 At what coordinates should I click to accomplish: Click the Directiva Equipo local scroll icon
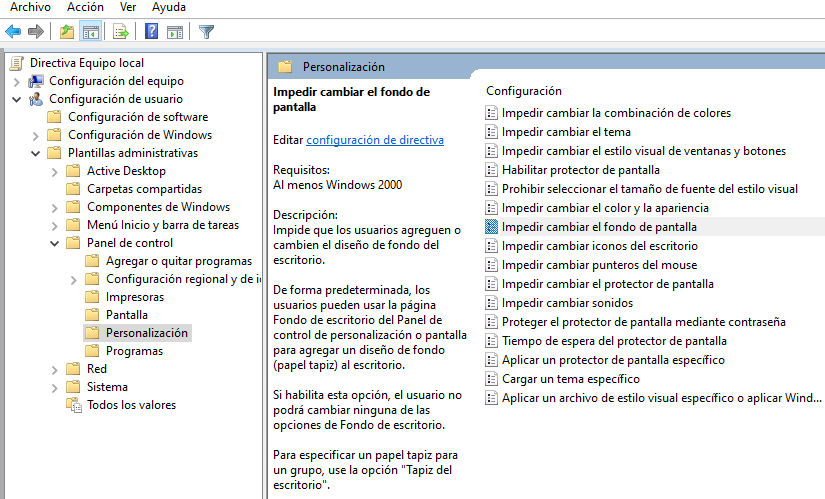pyautogui.click(x=17, y=63)
